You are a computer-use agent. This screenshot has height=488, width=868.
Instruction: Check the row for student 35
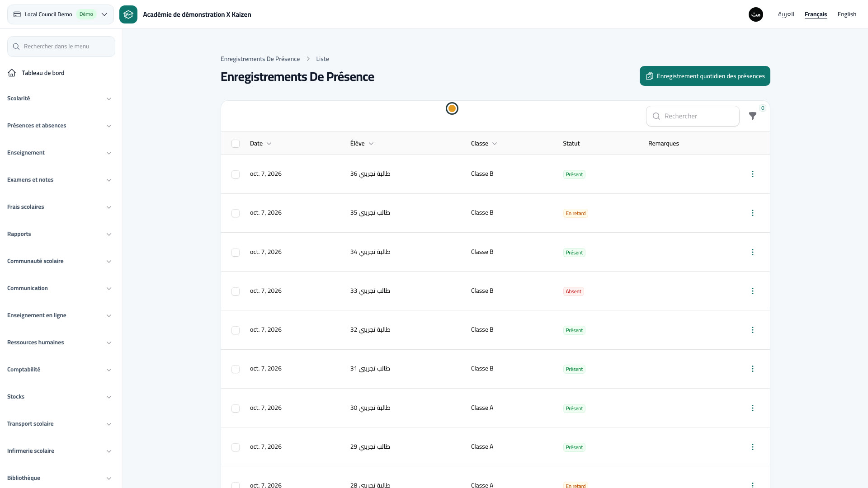(236, 213)
